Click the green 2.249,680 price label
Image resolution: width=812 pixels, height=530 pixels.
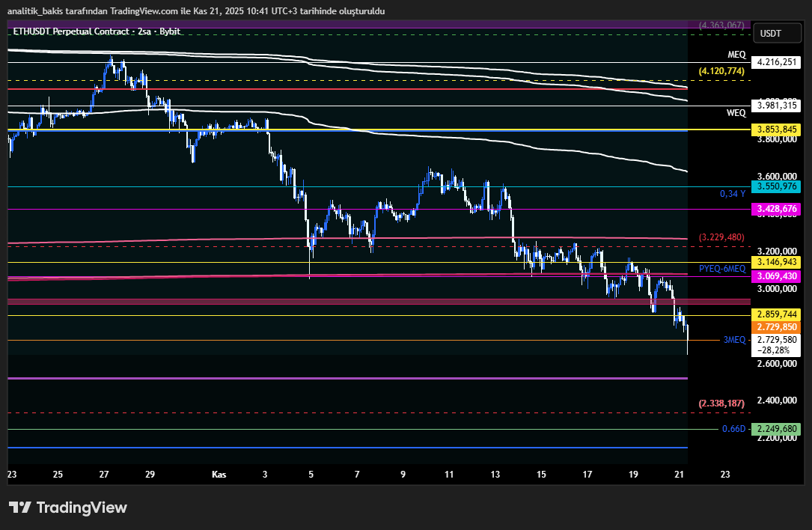[x=775, y=430]
